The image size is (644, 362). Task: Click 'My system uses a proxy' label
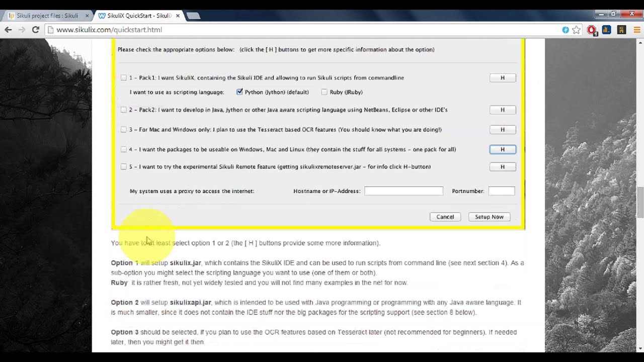pyautogui.click(x=192, y=191)
